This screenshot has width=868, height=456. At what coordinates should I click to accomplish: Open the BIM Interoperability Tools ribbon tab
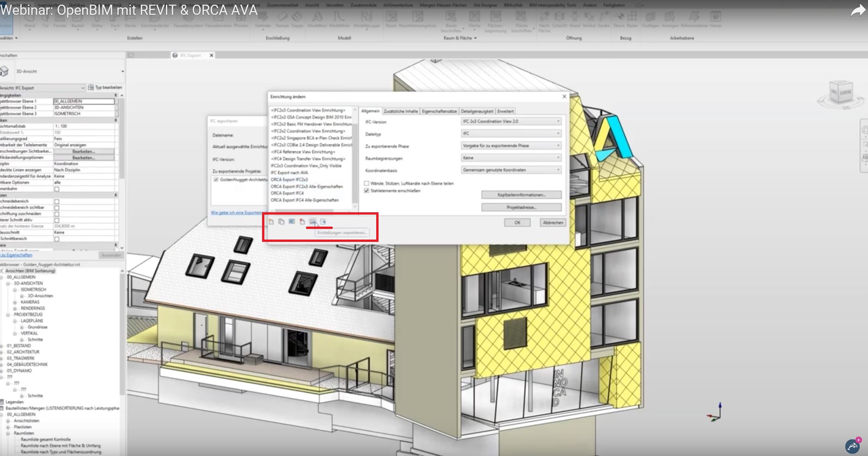tap(553, 5)
